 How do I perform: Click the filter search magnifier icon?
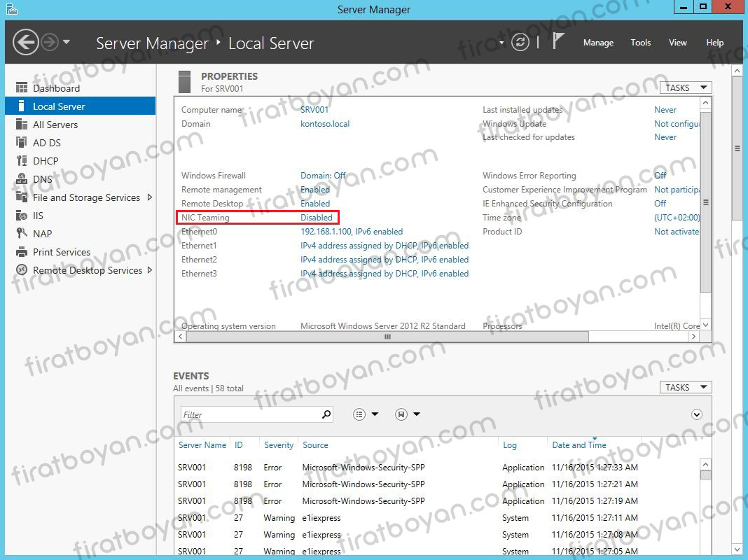click(326, 414)
